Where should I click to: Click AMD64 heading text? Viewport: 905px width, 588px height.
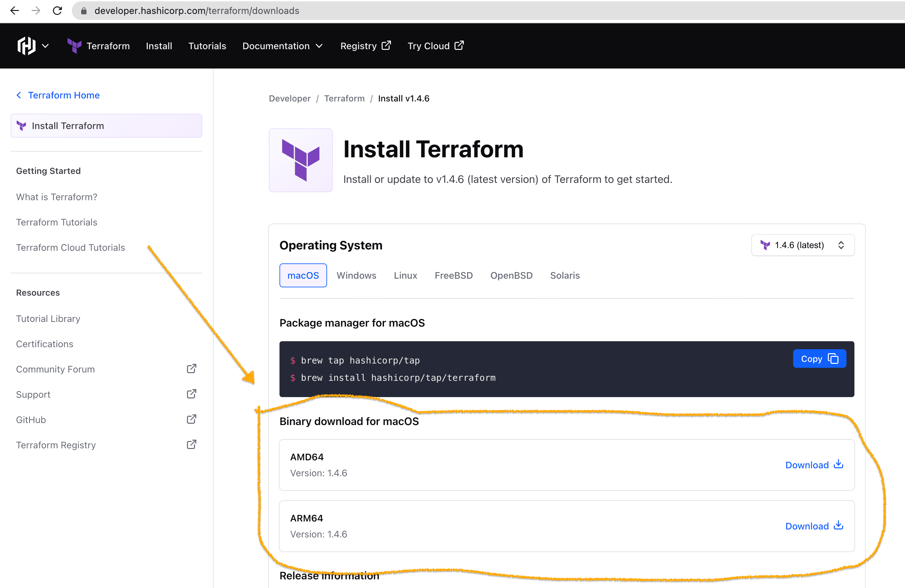pos(307,457)
